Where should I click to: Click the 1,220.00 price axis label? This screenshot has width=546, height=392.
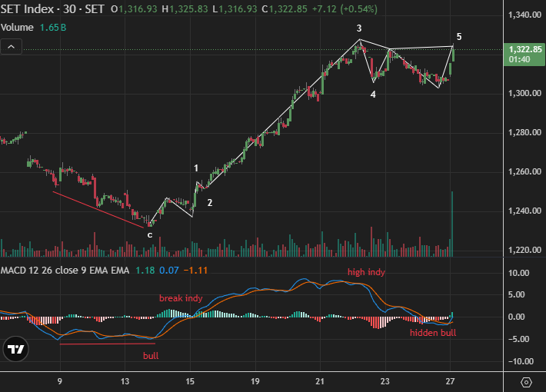(x=524, y=250)
